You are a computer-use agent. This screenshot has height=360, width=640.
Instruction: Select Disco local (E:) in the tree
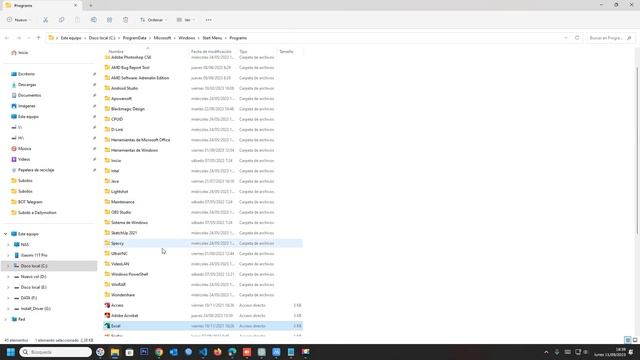33,287
